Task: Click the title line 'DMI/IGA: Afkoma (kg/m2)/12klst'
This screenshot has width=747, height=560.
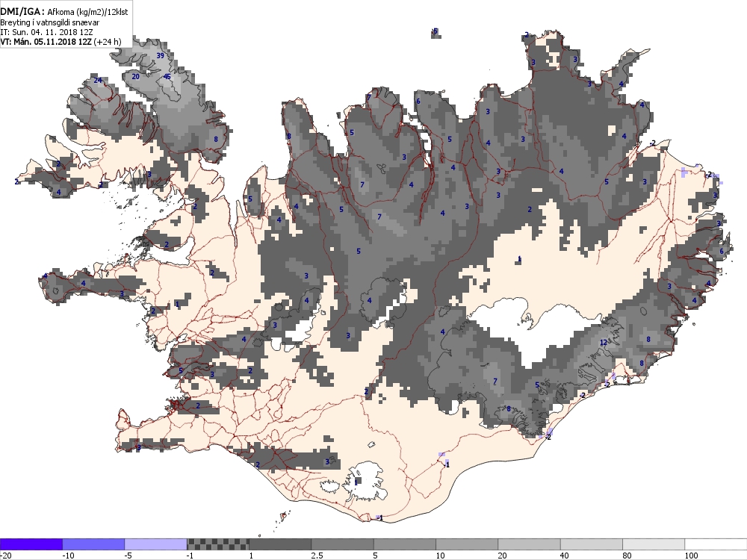Action: (x=63, y=12)
